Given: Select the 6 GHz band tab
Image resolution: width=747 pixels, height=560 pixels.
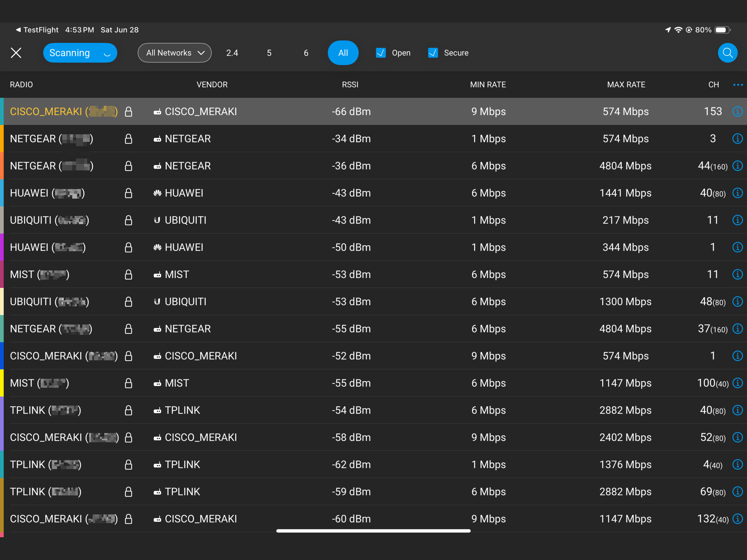Looking at the screenshot, I should [x=306, y=53].
